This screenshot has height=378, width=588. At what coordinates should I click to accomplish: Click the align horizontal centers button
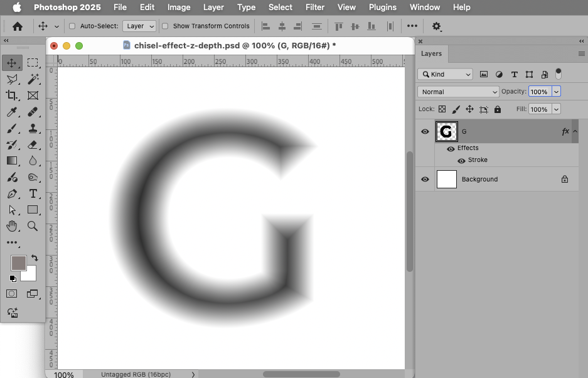[x=281, y=26]
